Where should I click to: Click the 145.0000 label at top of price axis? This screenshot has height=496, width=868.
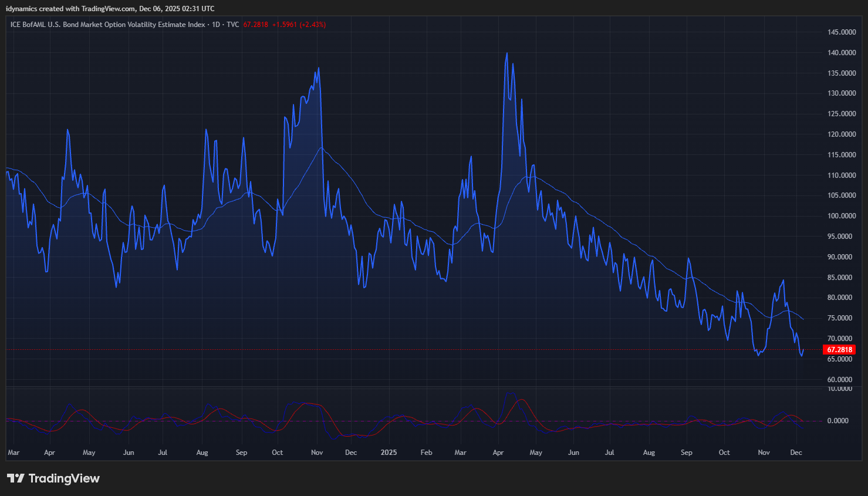841,32
